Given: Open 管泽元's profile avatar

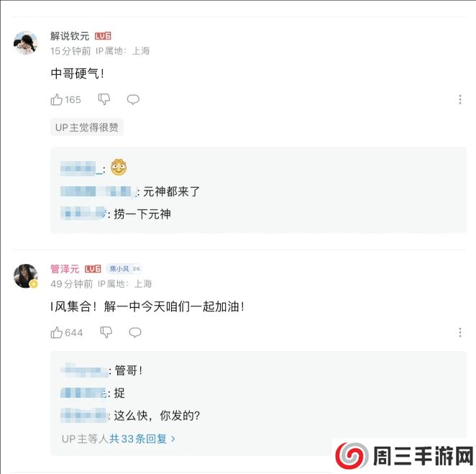Looking at the screenshot, I should click(x=26, y=275).
